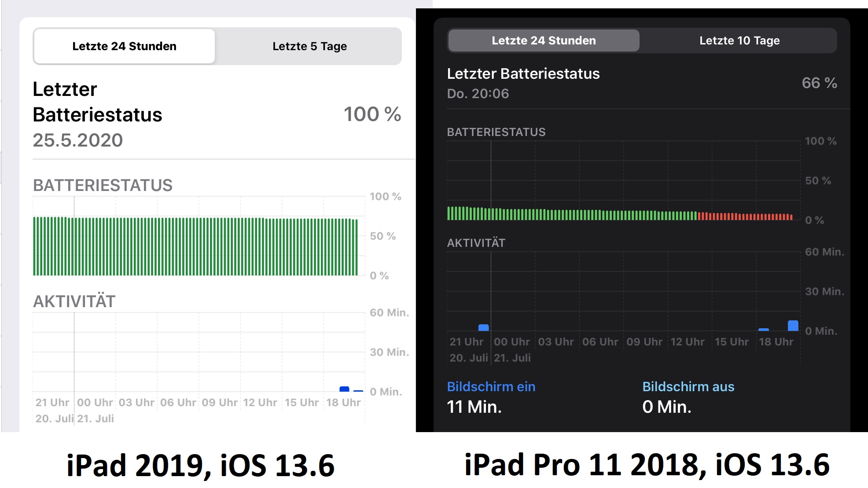
Task: Tap the green battery bars in the light chart
Action: pos(195,246)
